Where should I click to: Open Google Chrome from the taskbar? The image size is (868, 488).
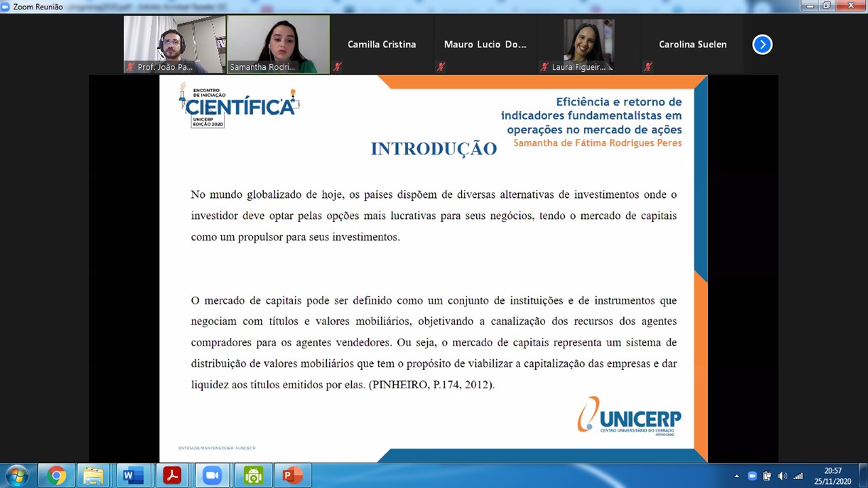pos(56,476)
